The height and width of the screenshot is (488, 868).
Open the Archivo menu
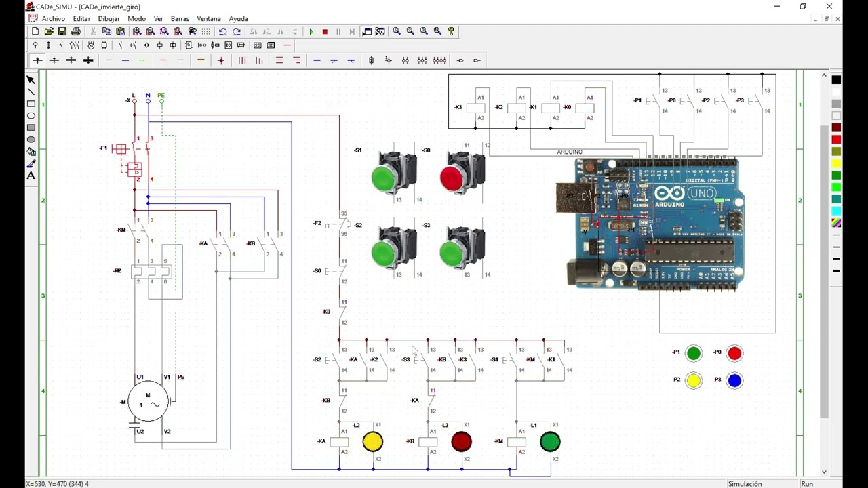coord(54,19)
